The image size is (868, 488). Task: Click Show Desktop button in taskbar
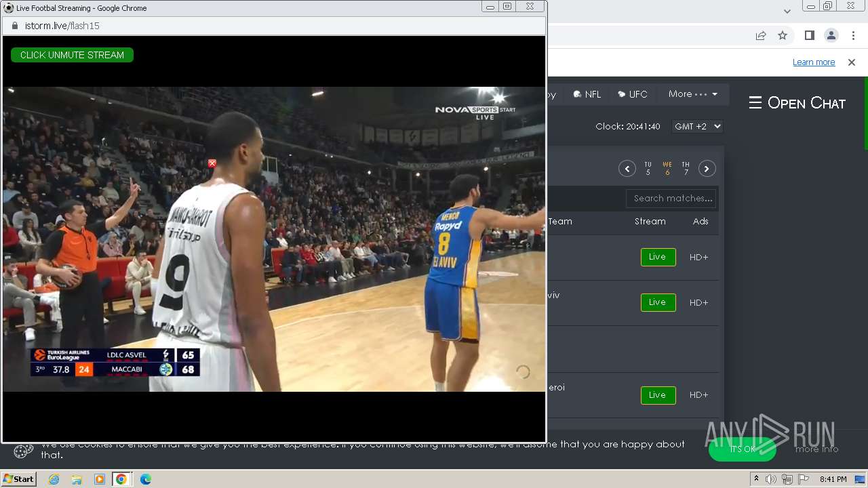pyautogui.click(x=860, y=479)
